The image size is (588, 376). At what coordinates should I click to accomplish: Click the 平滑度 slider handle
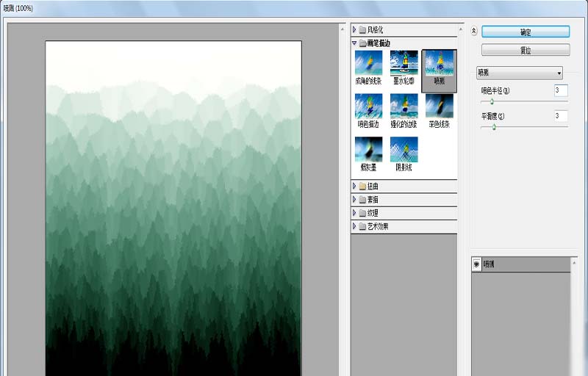494,127
